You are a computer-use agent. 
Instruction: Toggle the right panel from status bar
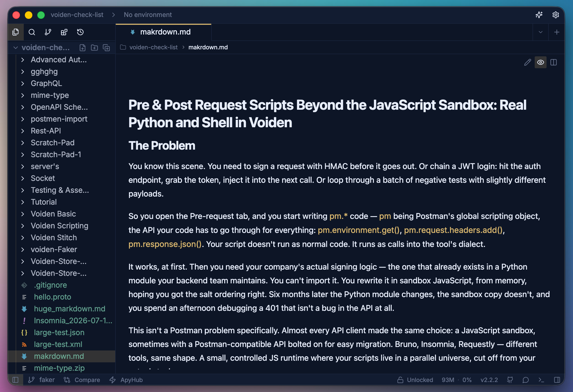click(557, 380)
